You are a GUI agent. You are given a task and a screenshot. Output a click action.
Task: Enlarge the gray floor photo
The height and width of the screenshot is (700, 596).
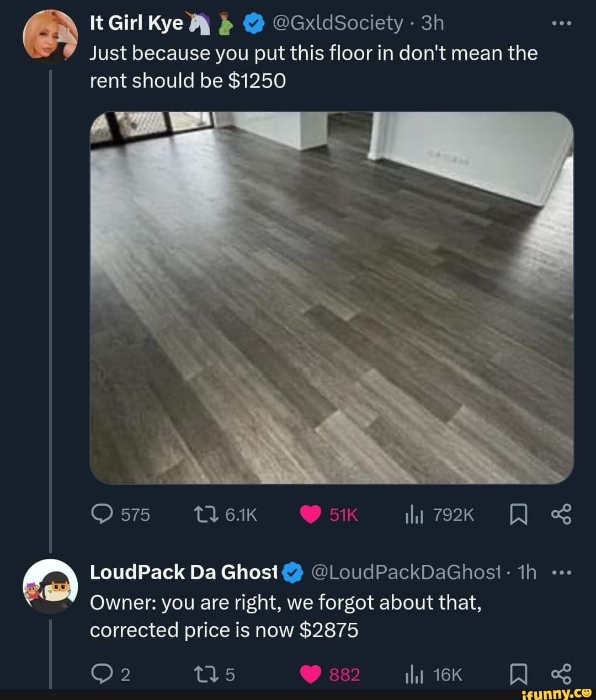click(x=332, y=298)
